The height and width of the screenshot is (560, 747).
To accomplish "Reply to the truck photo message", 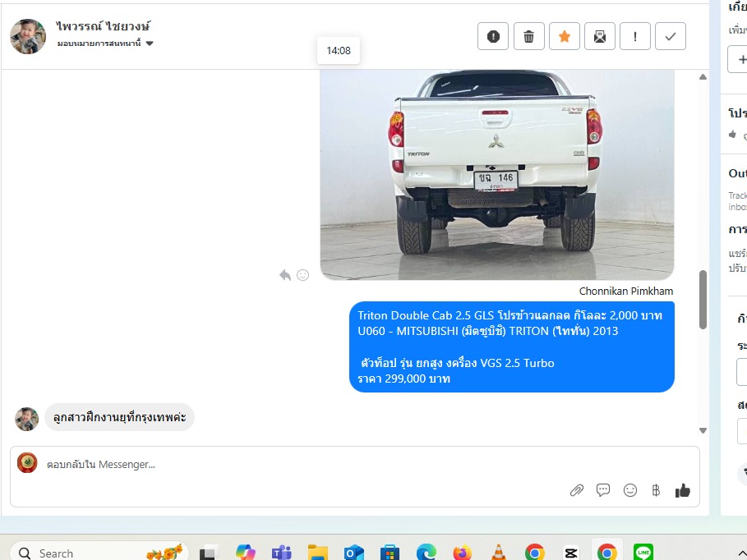I will tap(285, 275).
